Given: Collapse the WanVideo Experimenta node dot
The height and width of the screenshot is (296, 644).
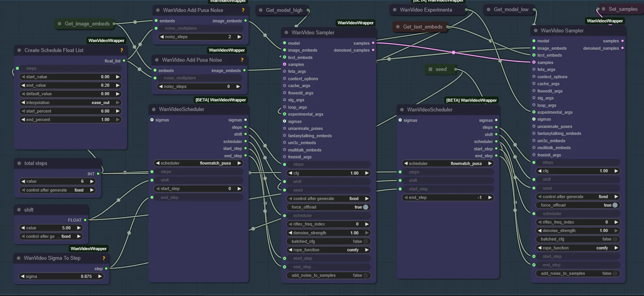Looking at the screenshot, I should pos(395,10).
